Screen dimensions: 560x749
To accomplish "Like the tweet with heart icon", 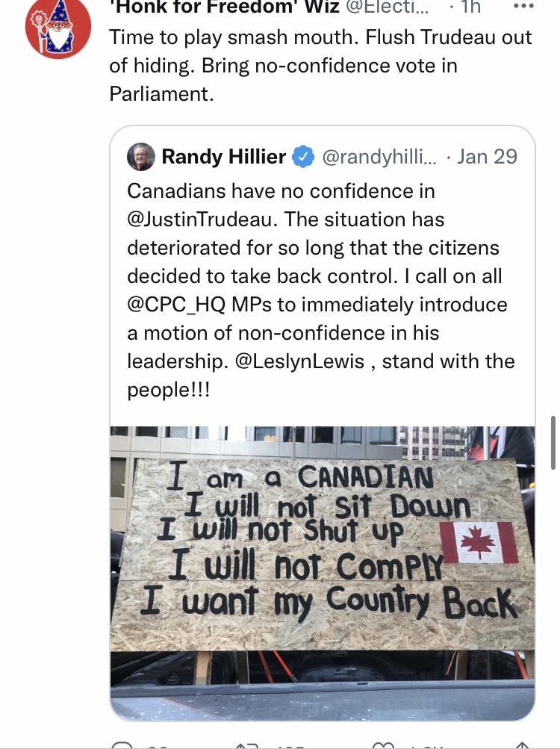I will tap(383, 746).
